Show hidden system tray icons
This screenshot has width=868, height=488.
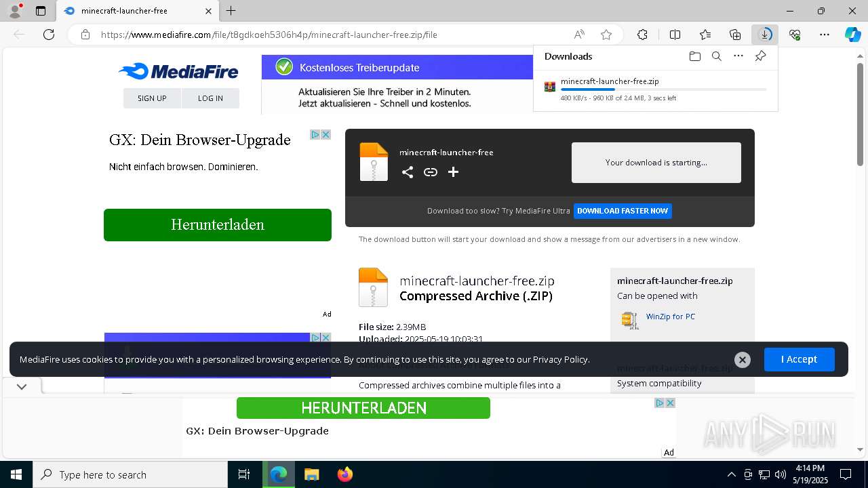tap(731, 474)
